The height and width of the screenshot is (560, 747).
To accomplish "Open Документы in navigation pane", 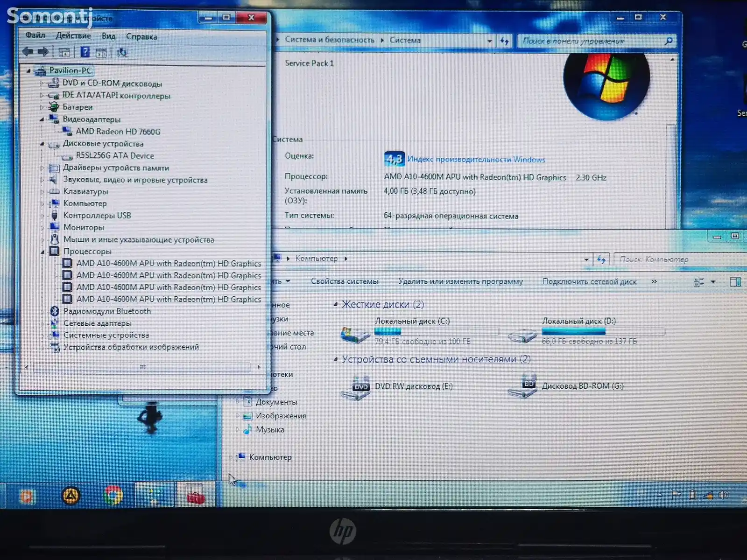I will pos(276,402).
